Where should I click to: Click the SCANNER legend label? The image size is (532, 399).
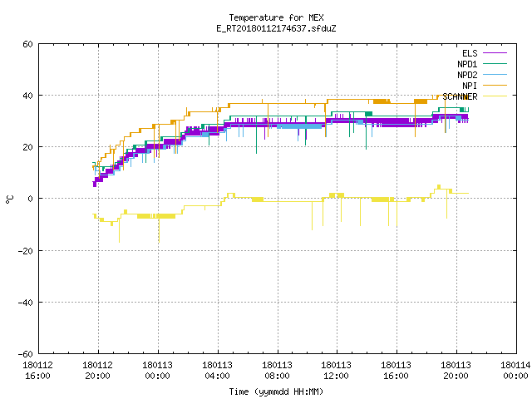pyautogui.click(x=460, y=96)
